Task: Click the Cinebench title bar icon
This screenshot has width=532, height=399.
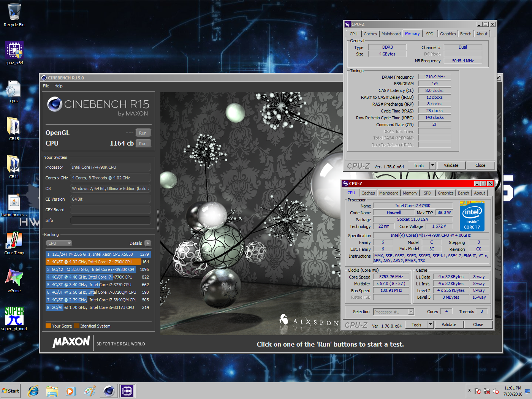Action: pyautogui.click(x=44, y=78)
